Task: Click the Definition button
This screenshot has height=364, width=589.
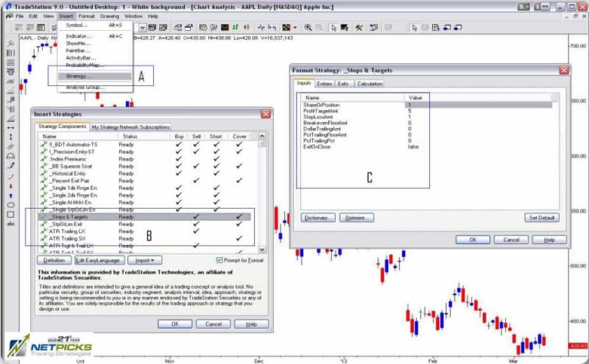Action: pyautogui.click(x=54, y=260)
